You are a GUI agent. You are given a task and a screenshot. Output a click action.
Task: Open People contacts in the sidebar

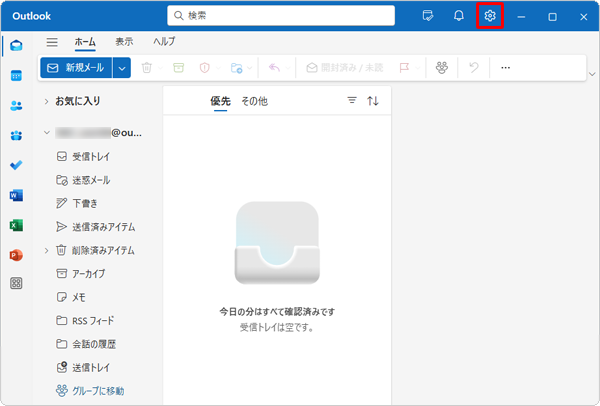(x=16, y=105)
